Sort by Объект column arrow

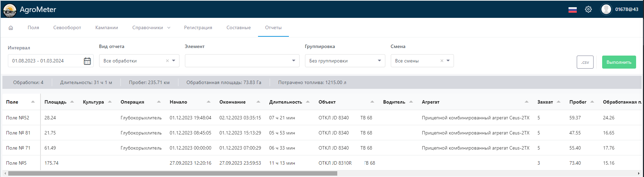[x=372, y=102]
